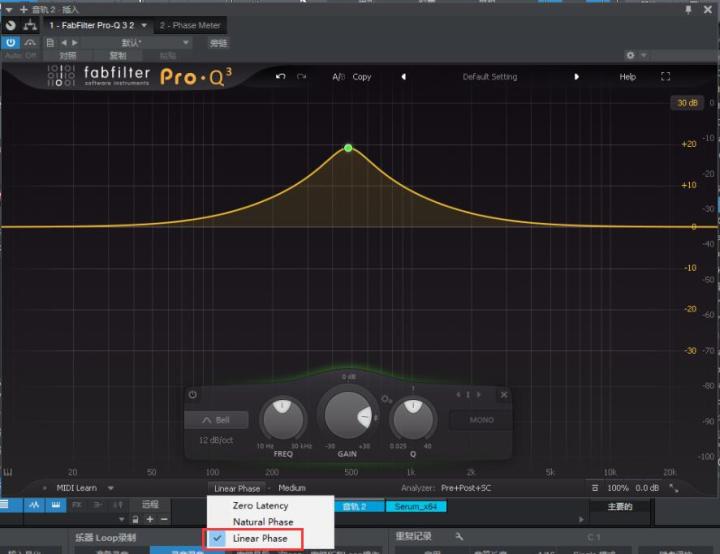Click the lock icon beside plus
Viewport: 720px width, 554px height.
[135, 520]
